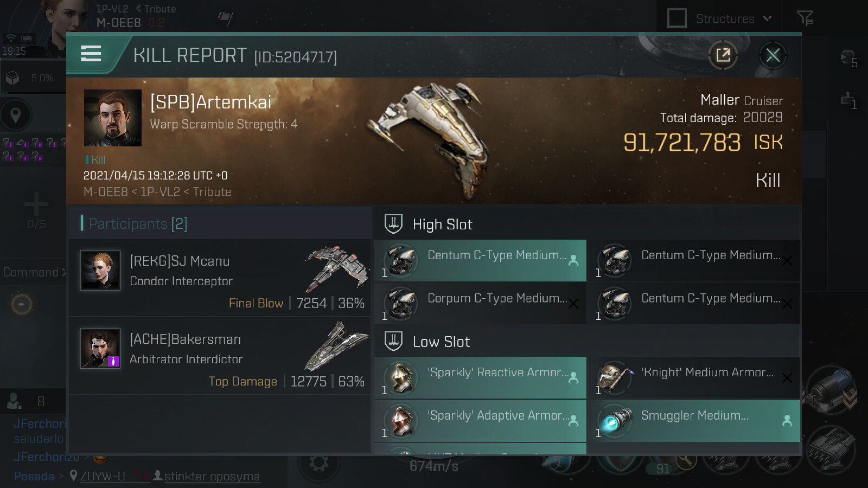Close the kill report window
The height and width of the screenshot is (488, 868).
[x=773, y=55]
